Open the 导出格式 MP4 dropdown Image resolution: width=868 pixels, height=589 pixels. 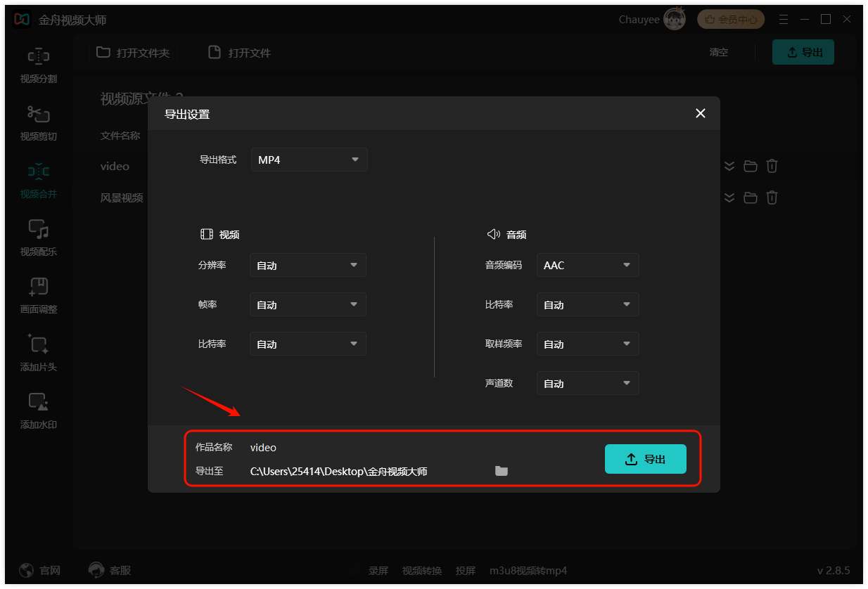click(x=309, y=160)
